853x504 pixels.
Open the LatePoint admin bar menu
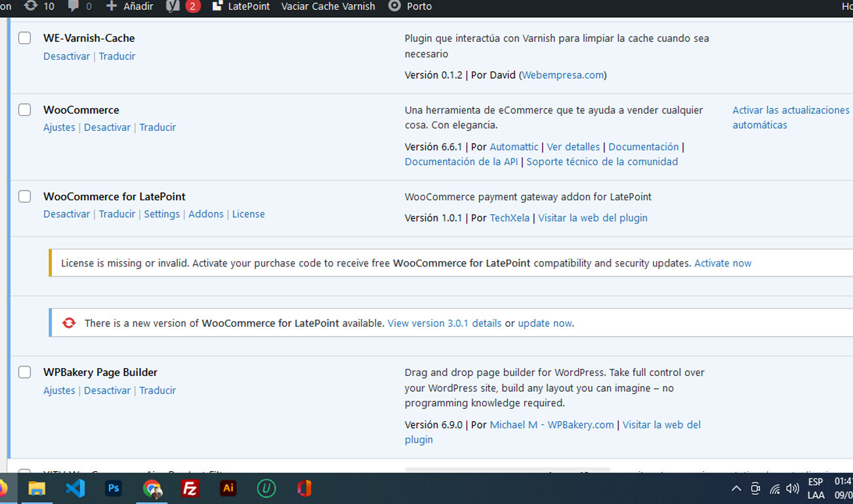(x=242, y=6)
